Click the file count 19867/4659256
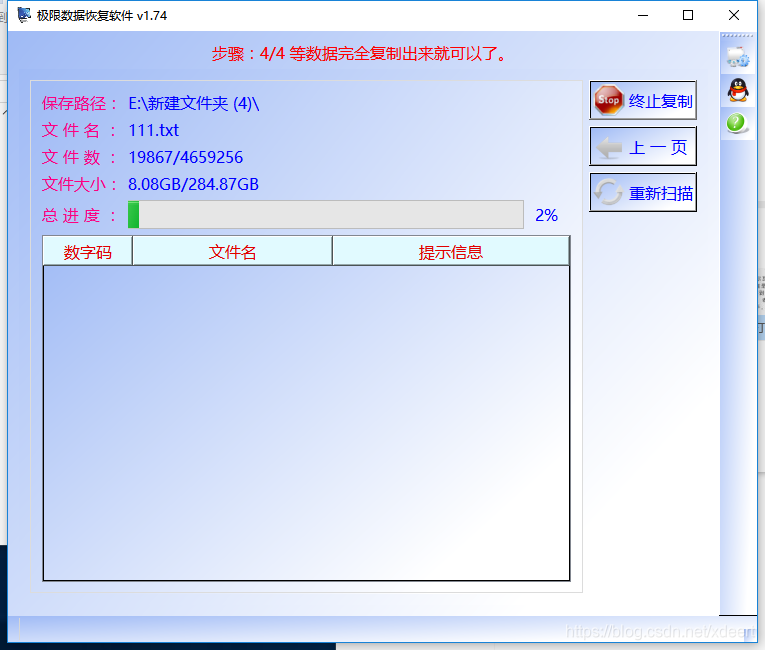 pyautogui.click(x=185, y=157)
